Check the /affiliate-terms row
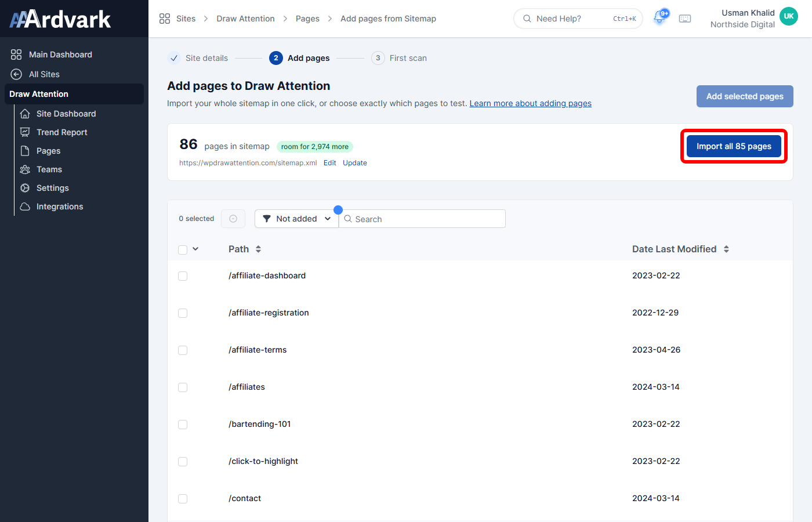Screen dimensions: 812x522 click(x=183, y=350)
